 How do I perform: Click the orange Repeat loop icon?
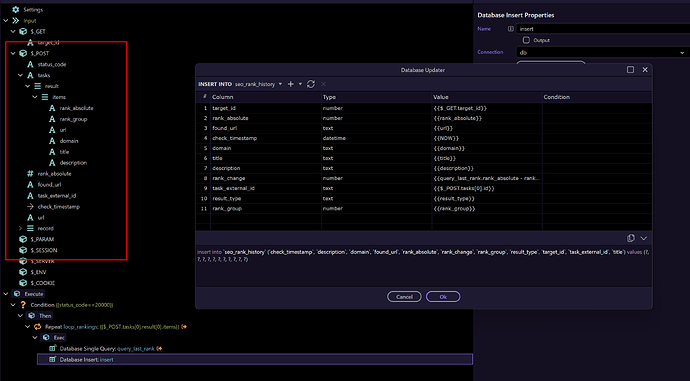click(x=37, y=326)
